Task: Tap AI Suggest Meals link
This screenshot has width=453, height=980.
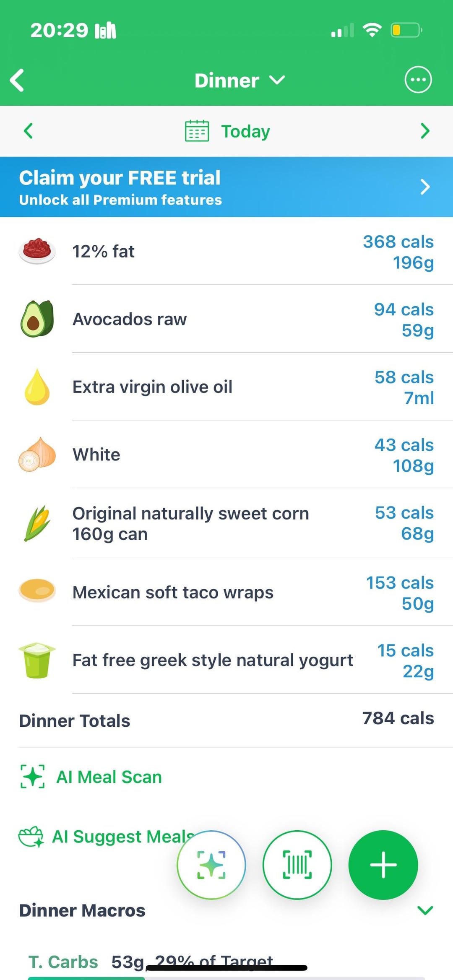Action: tap(105, 837)
